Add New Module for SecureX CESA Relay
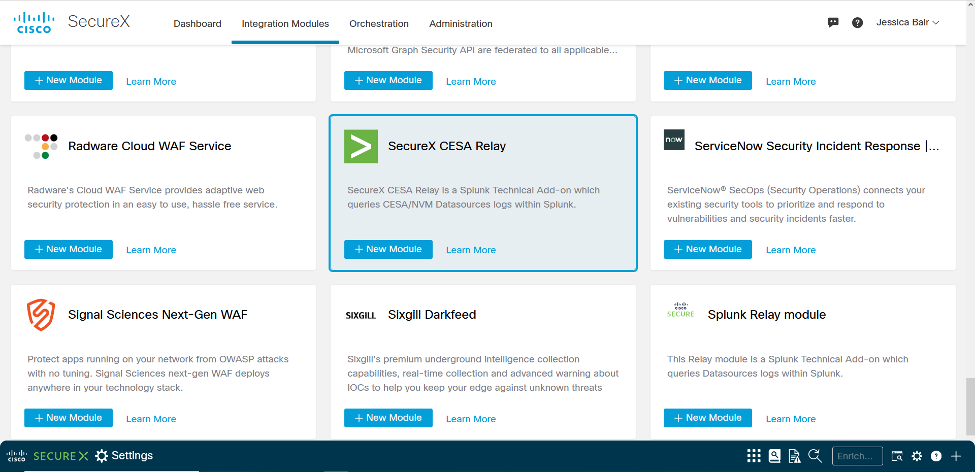This screenshot has width=977, height=472. point(388,249)
